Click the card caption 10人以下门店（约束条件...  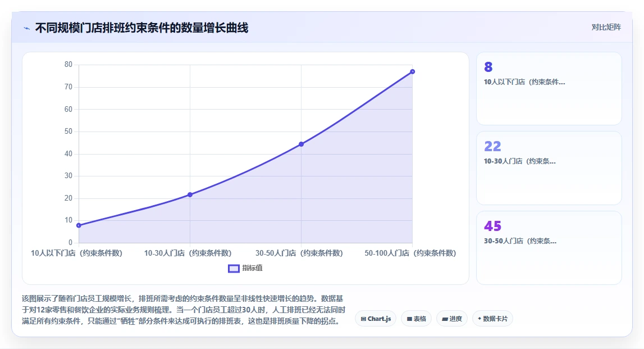click(x=524, y=82)
